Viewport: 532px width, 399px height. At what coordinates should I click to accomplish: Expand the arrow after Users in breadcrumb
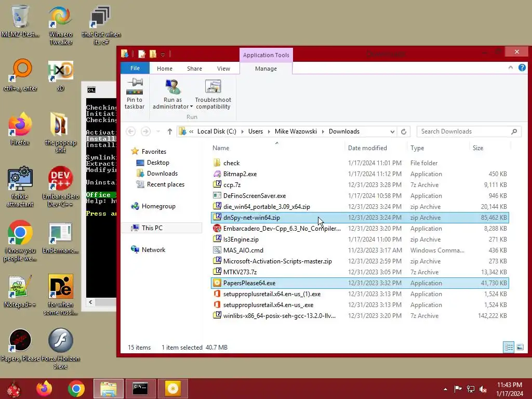click(x=269, y=131)
